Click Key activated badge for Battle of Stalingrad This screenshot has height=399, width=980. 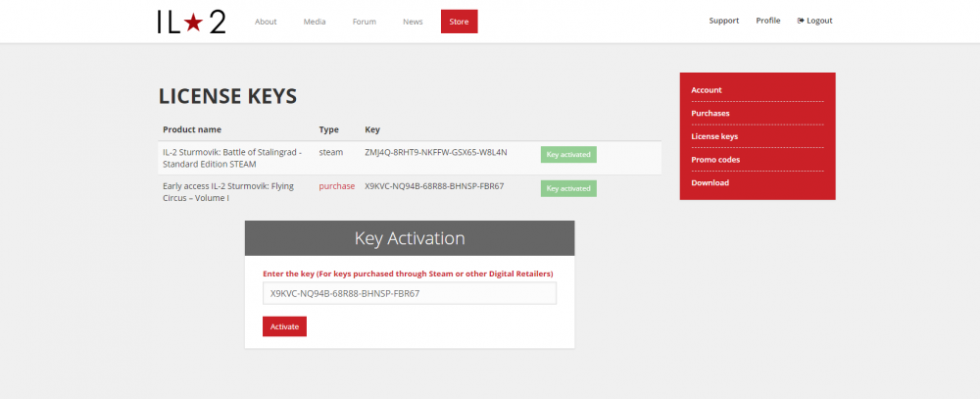pyautogui.click(x=568, y=154)
